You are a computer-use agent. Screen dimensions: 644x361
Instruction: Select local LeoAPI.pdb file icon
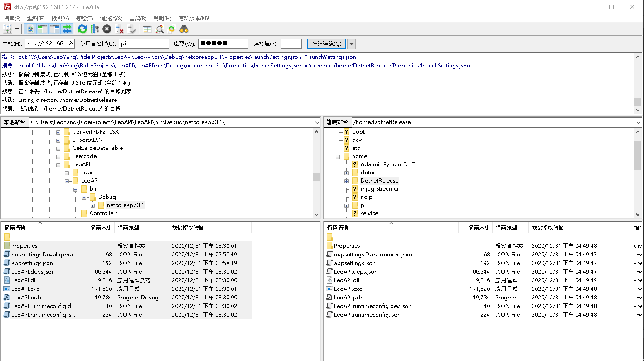coord(7,297)
